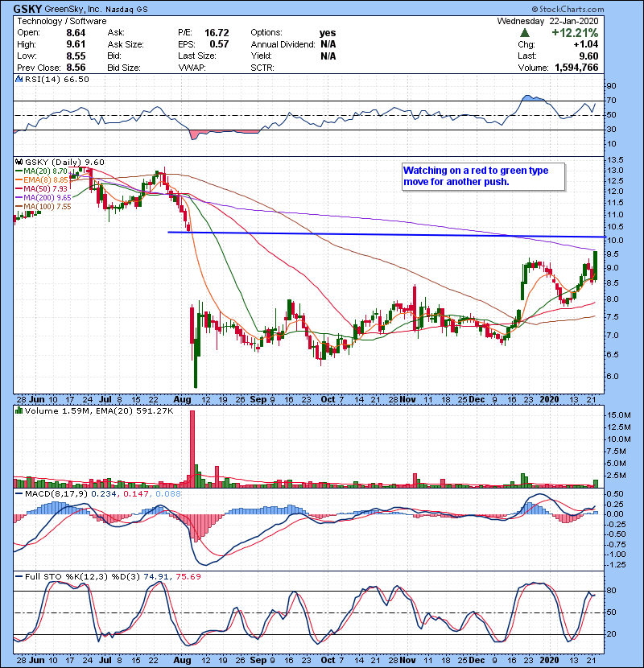The width and height of the screenshot is (644, 668).
Task: Click the 'Watching on a red to green' annotation
Action: pos(483,176)
